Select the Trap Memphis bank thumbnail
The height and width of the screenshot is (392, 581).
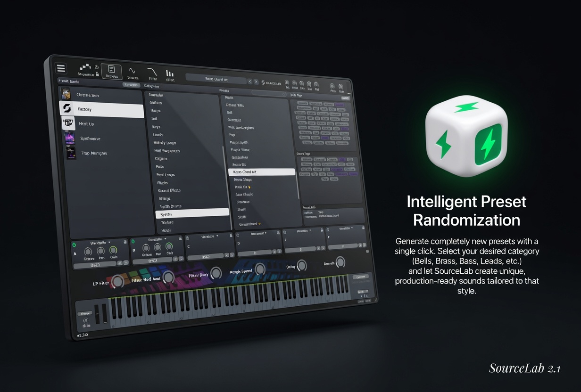click(x=71, y=153)
